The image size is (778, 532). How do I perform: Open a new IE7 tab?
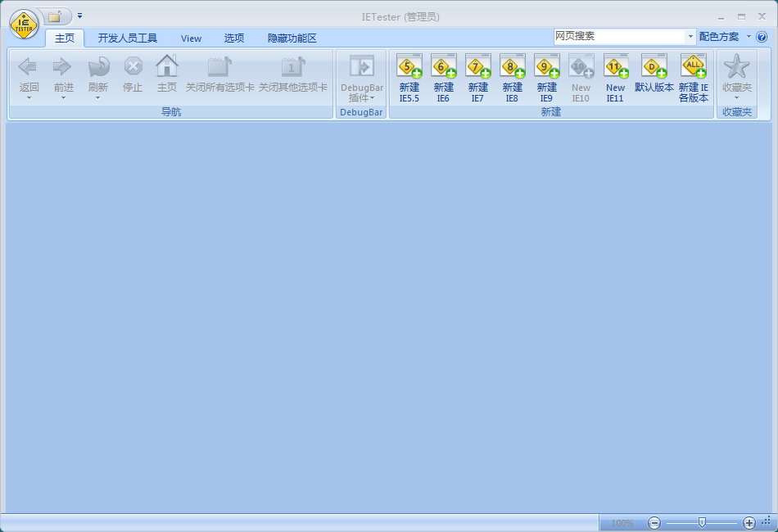(x=477, y=78)
